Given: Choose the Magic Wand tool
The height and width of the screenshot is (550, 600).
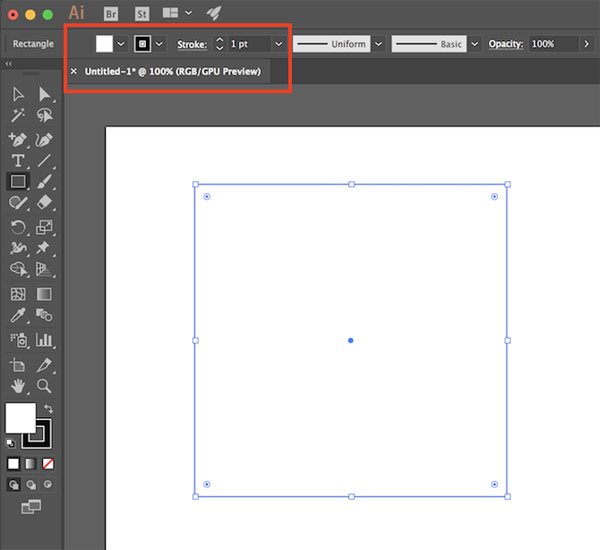Looking at the screenshot, I should [x=18, y=116].
